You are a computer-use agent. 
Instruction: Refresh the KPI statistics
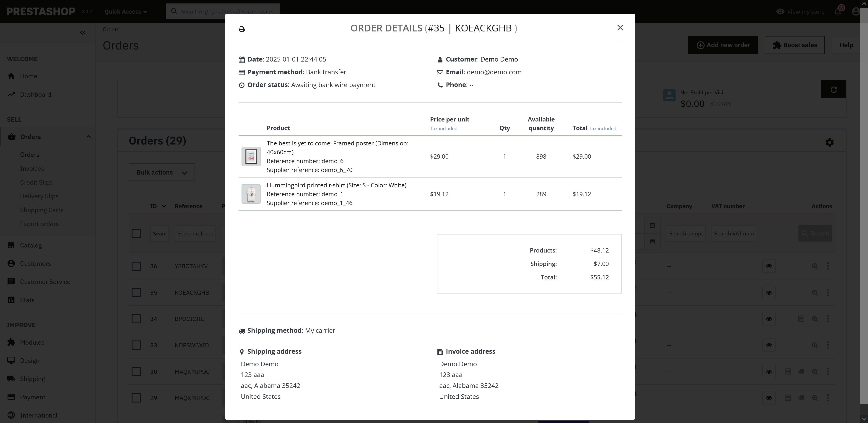(x=834, y=89)
